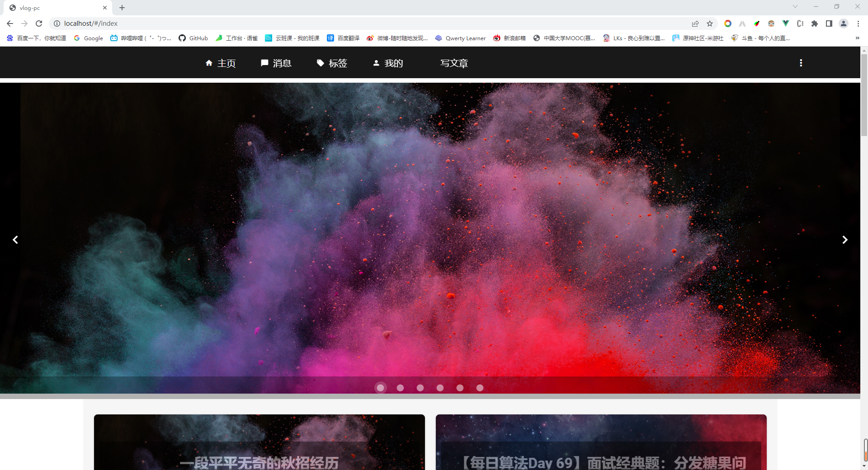Open the 原神社区-米游社 bookmark

(x=698, y=38)
